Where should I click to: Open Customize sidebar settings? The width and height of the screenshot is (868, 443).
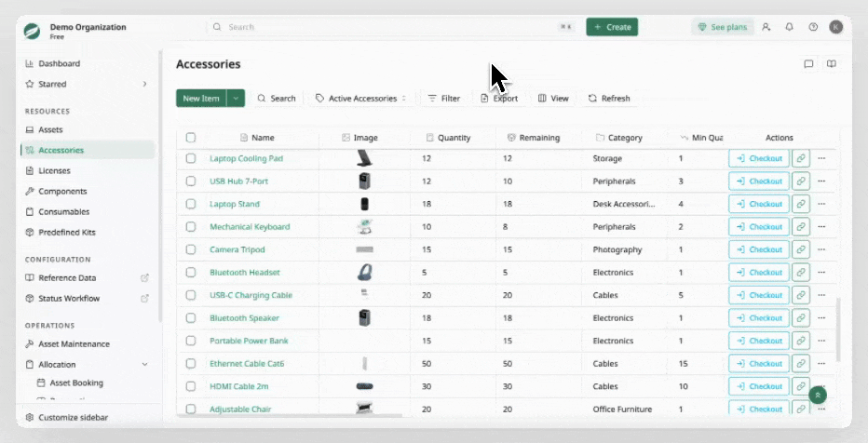pos(66,418)
